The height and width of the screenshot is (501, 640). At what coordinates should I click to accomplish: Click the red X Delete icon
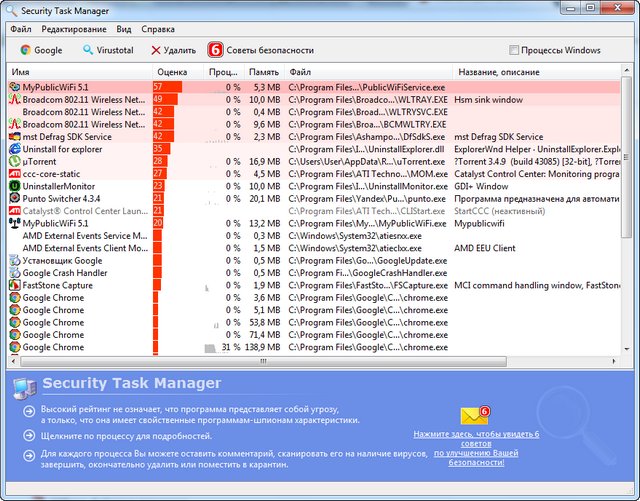(x=155, y=50)
